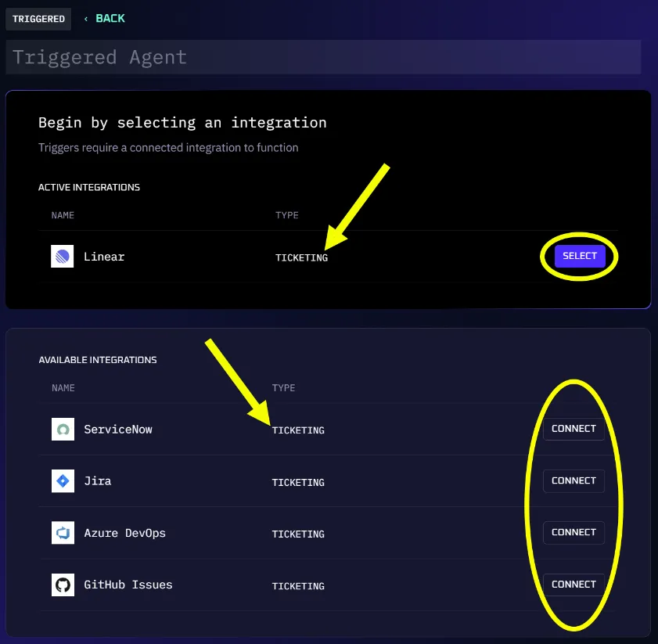Click the Triggered Agent name input field
658x644 pixels.
coord(323,56)
